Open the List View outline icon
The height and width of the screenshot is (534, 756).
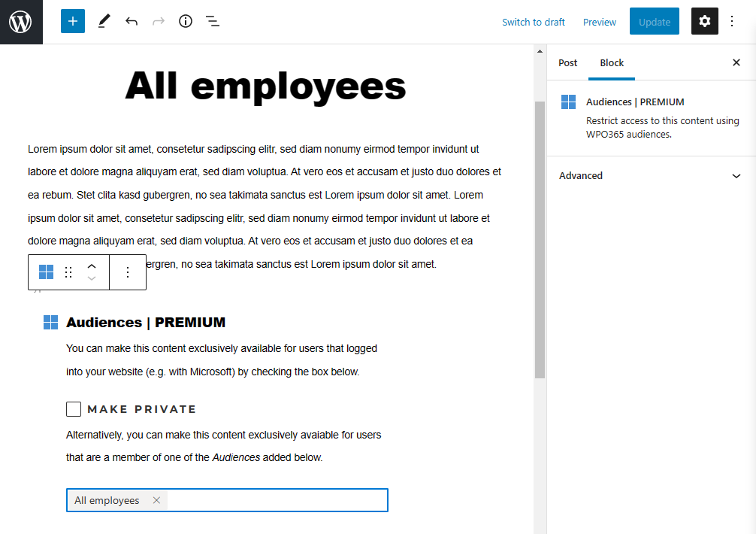coord(213,21)
